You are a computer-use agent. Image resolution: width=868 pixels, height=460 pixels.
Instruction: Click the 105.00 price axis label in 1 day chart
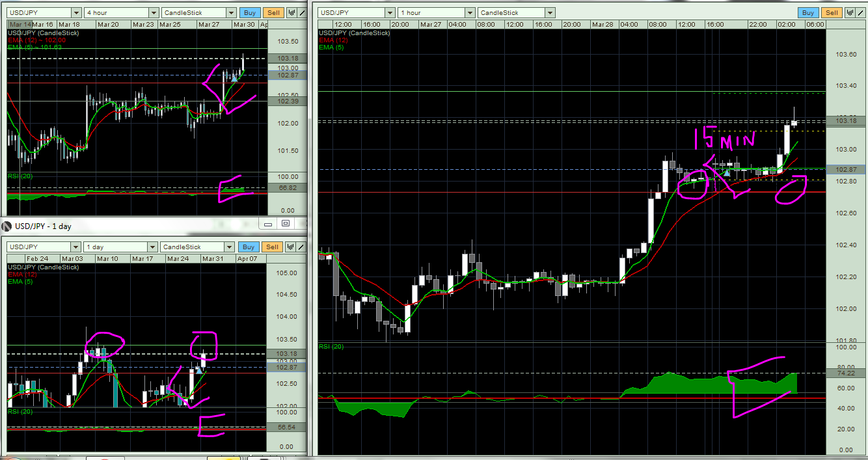point(287,273)
